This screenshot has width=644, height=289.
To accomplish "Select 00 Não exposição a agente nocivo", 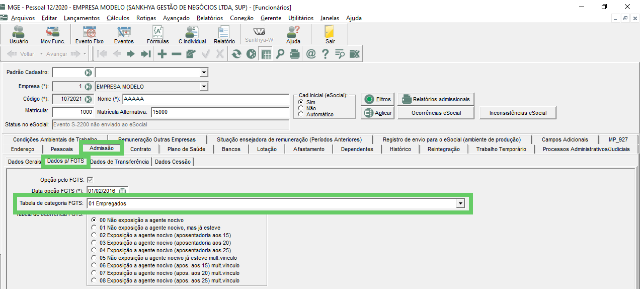I will click(x=94, y=220).
